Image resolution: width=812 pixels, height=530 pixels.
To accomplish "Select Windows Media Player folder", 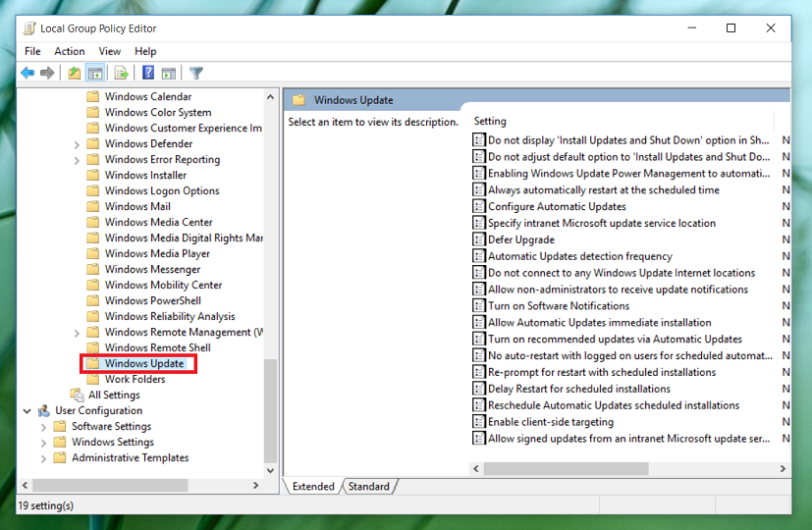I will point(157,253).
